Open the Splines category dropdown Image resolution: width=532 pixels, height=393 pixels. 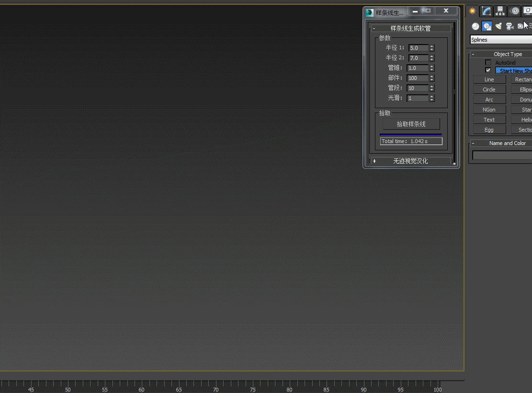pyautogui.click(x=501, y=40)
